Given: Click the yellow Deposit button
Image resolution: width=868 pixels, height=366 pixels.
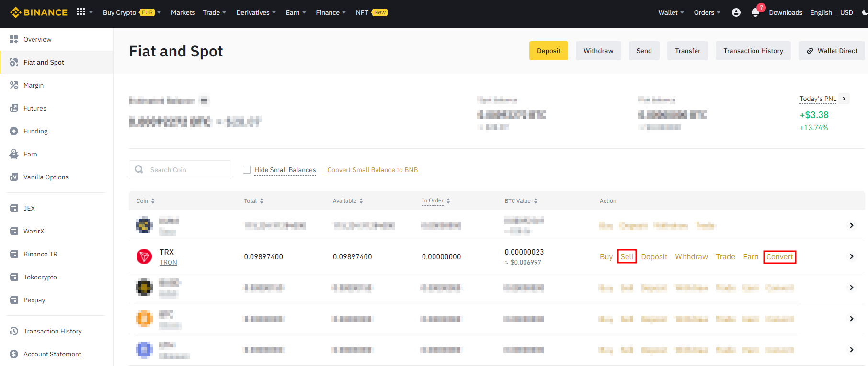Looking at the screenshot, I should [548, 51].
